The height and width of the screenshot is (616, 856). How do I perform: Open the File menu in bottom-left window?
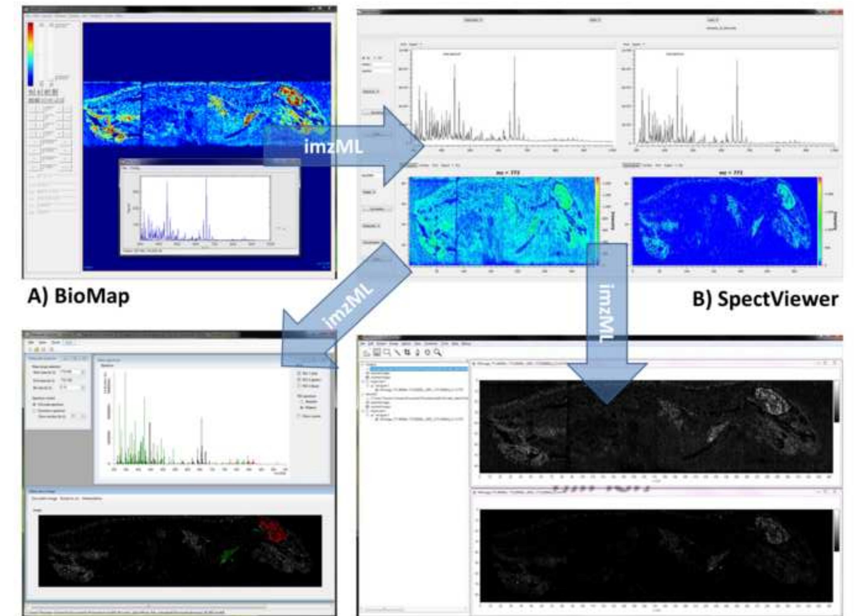(x=31, y=342)
